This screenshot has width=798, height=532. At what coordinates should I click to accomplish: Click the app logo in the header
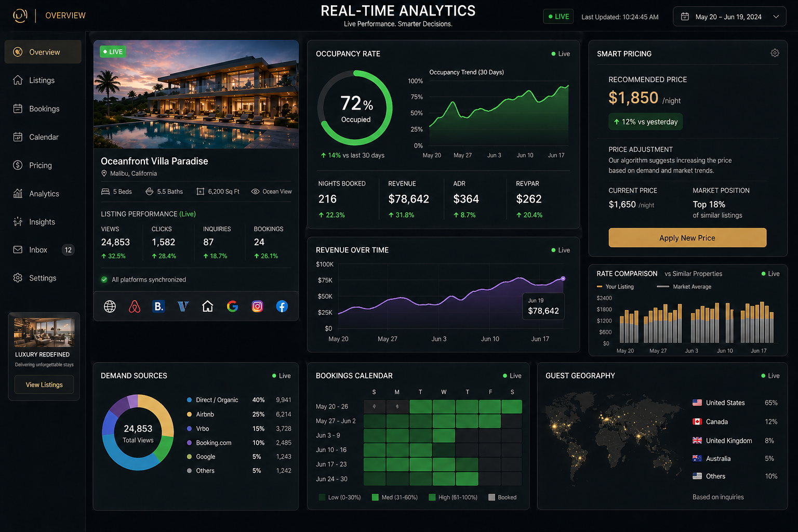(x=20, y=16)
